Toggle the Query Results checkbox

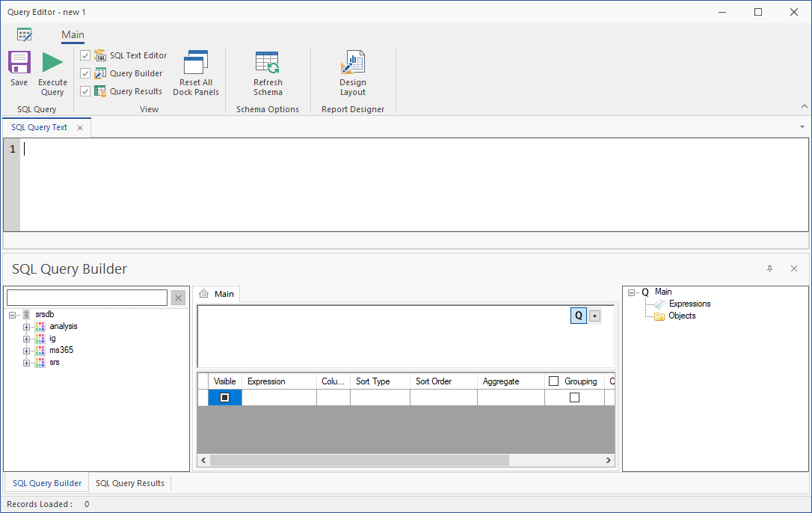click(85, 91)
